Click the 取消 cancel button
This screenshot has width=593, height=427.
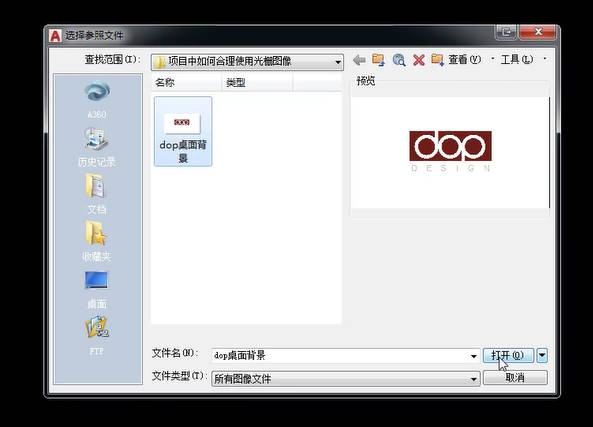tap(515, 377)
